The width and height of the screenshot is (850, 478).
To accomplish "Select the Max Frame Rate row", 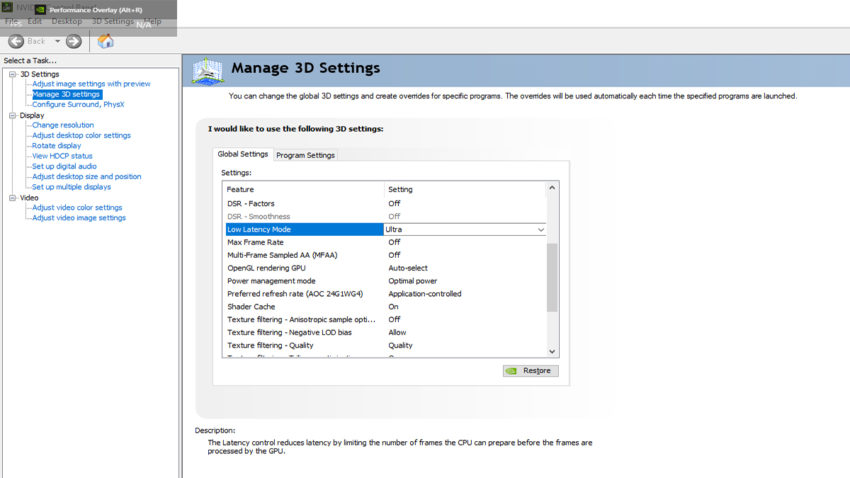I will pos(385,242).
